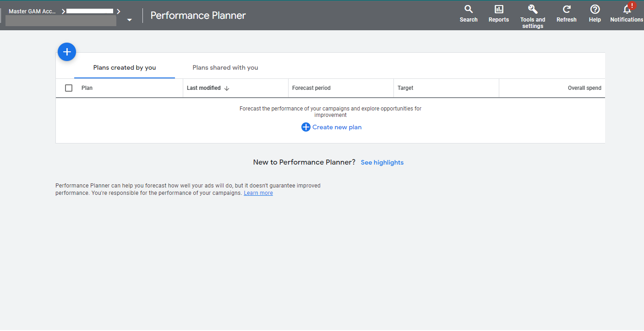Click the plus icon beside Create new plan
The height and width of the screenshot is (331, 644).
[306, 127]
